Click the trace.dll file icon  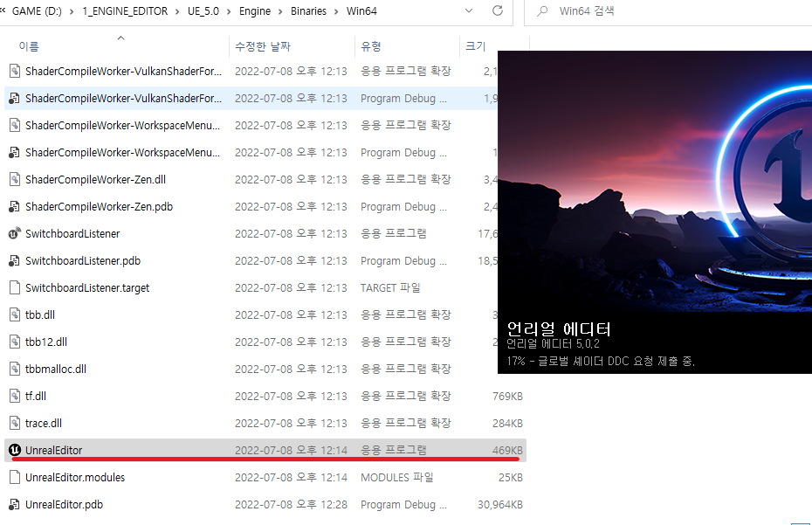pos(15,423)
